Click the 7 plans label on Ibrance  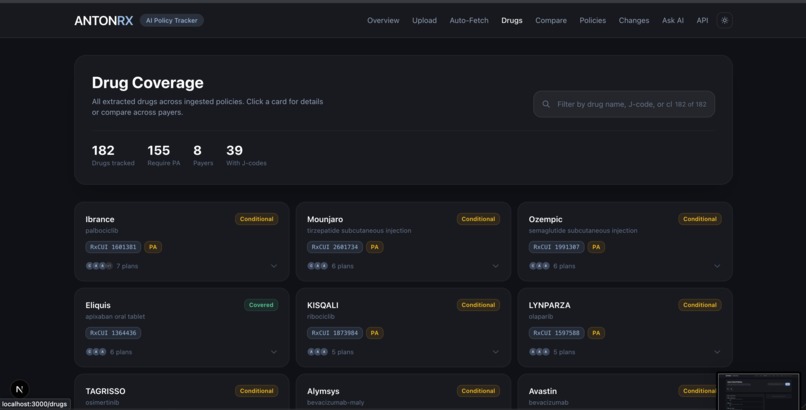coord(127,266)
